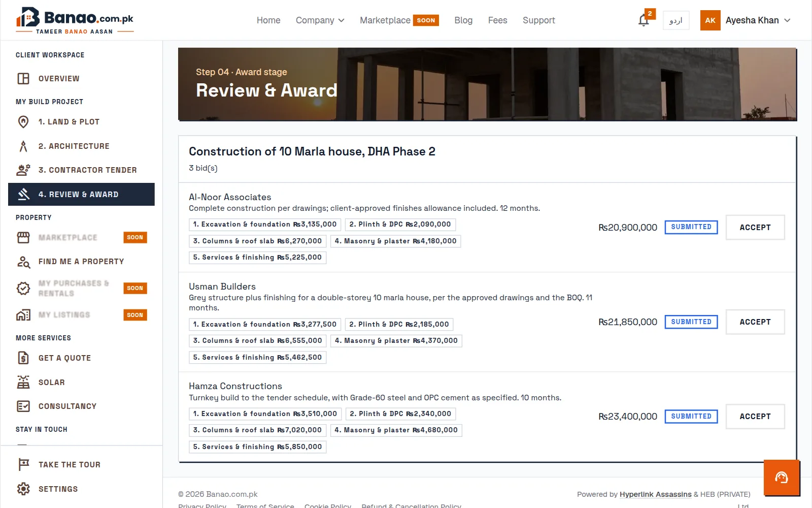Image resolution: width=812 pixels, height=508 pixels.
Task: Click the Rs23,400,000 bid total
Action: tap(628, 417)
